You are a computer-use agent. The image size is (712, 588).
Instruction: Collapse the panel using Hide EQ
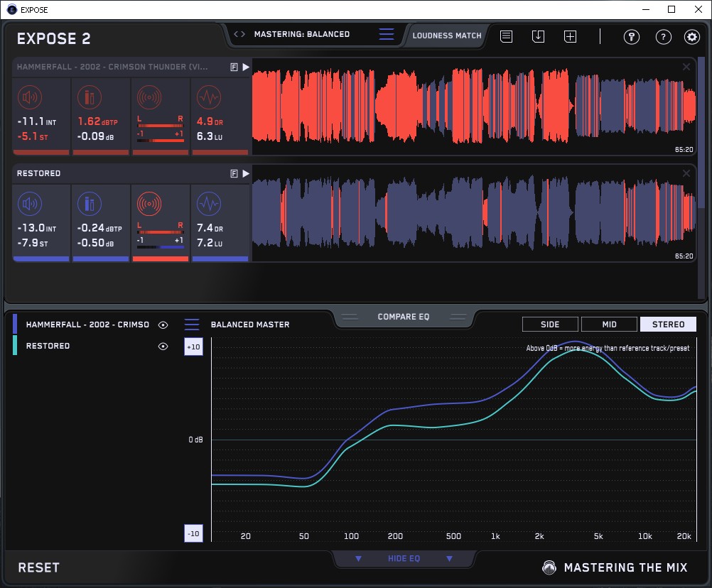tap(404, 559)
